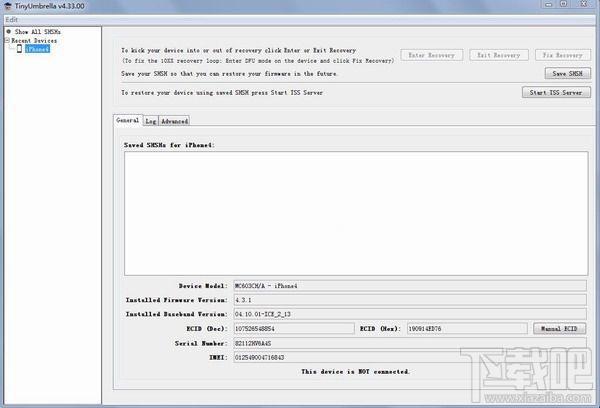The height and width of the screenshot is (408, 600).
Task: Select Show All SHSHs in sidebar
Action: (38, 31)
